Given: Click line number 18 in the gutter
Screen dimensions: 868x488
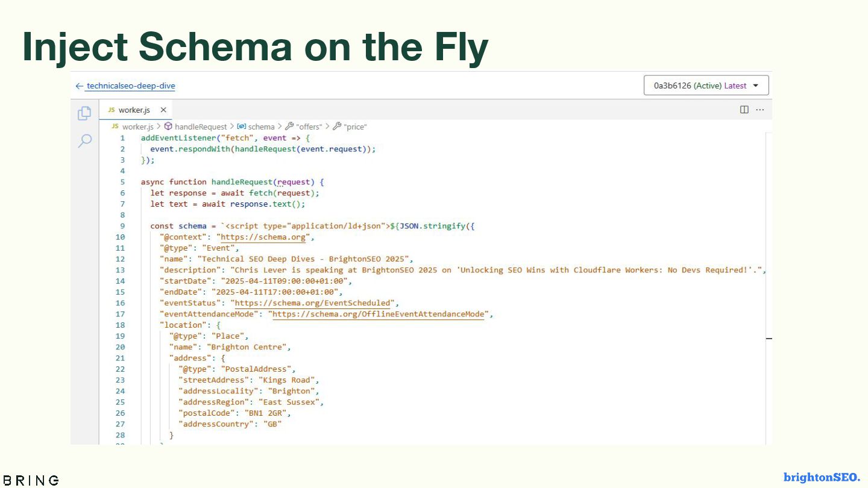Looking at the screenshot, I should [x=121, y=325].
